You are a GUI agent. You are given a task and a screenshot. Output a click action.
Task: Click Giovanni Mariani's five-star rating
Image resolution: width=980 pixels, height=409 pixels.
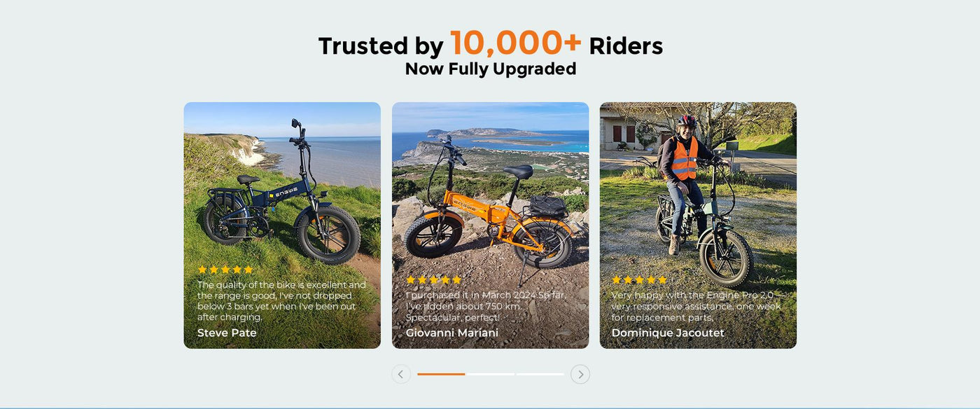pyautogui.click(x=434, y=280)
